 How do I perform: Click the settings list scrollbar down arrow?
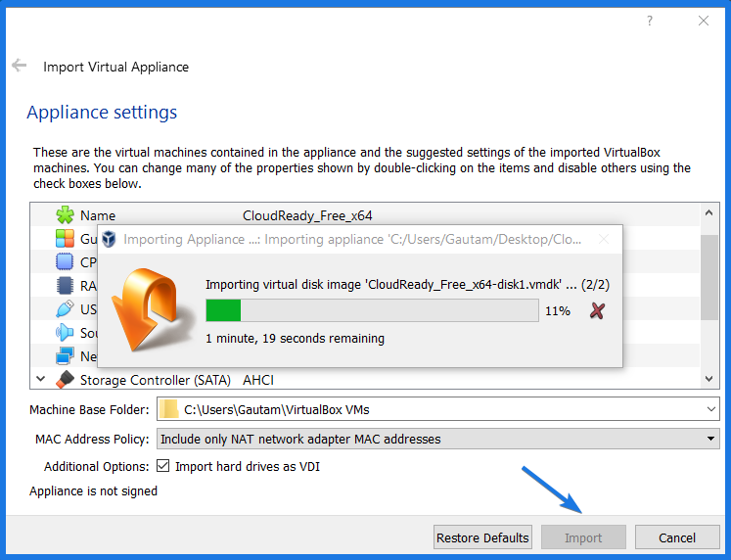[709, 379]
